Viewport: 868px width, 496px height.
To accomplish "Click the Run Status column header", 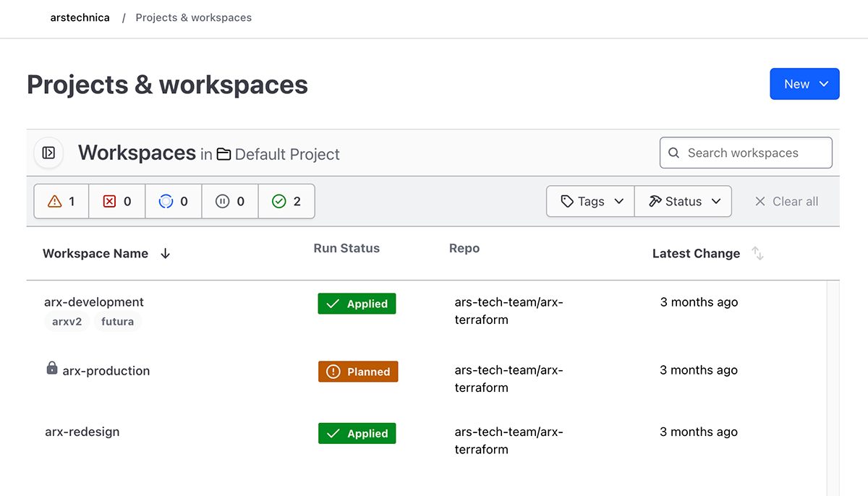I will click(346, 248).
